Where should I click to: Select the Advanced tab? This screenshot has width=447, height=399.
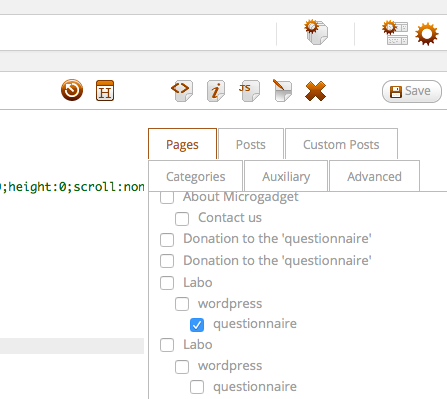pyautogui.click(x=374, y=176)
